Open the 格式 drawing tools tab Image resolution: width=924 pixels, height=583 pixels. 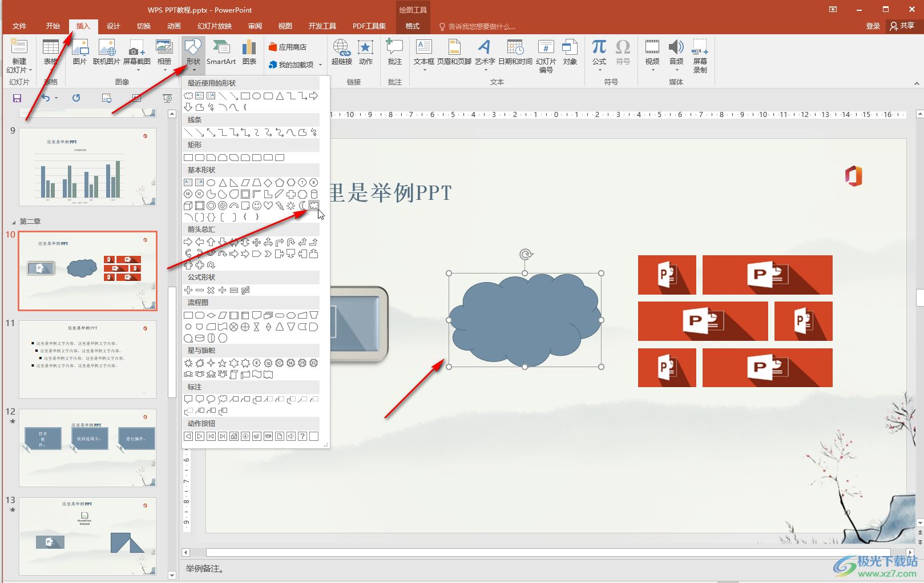pyautogui.click(x=413, y=26)
